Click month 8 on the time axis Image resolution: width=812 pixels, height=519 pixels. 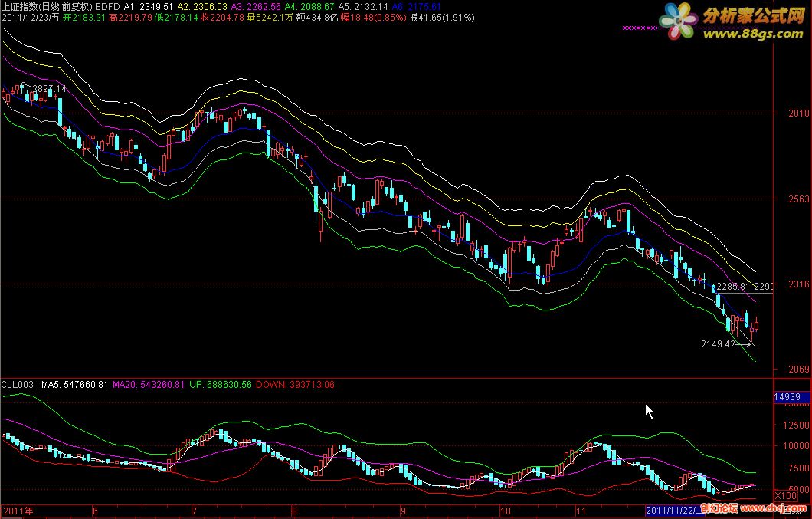(x=294, y=511)
